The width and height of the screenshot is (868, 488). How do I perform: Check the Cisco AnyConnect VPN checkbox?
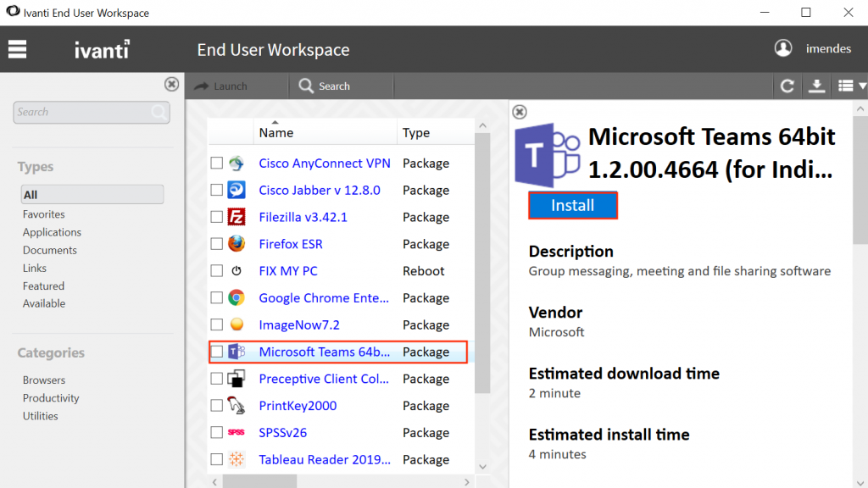[216, 164]
